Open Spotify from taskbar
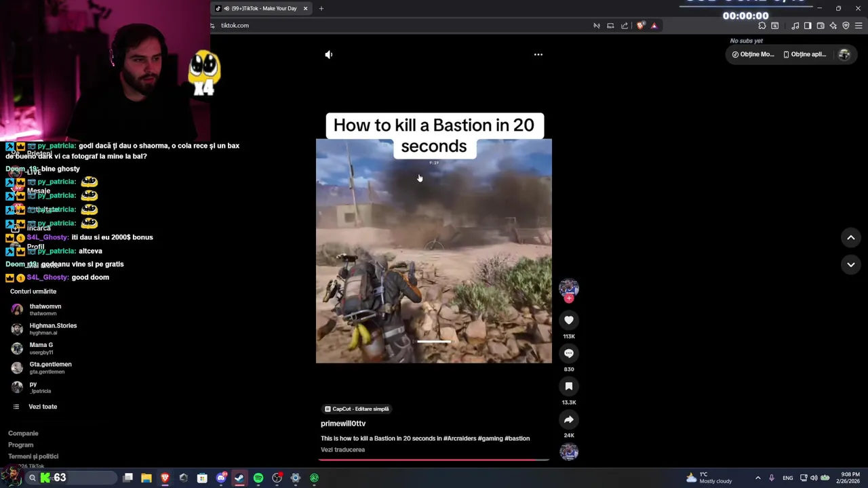The height and width of the screenshot is (488, 868). tap(258, 478)
